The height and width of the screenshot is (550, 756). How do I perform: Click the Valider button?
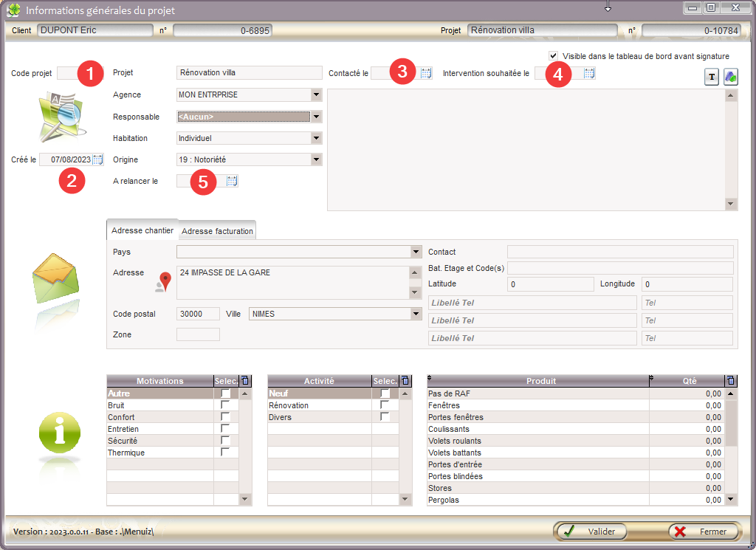coord(591,532)
